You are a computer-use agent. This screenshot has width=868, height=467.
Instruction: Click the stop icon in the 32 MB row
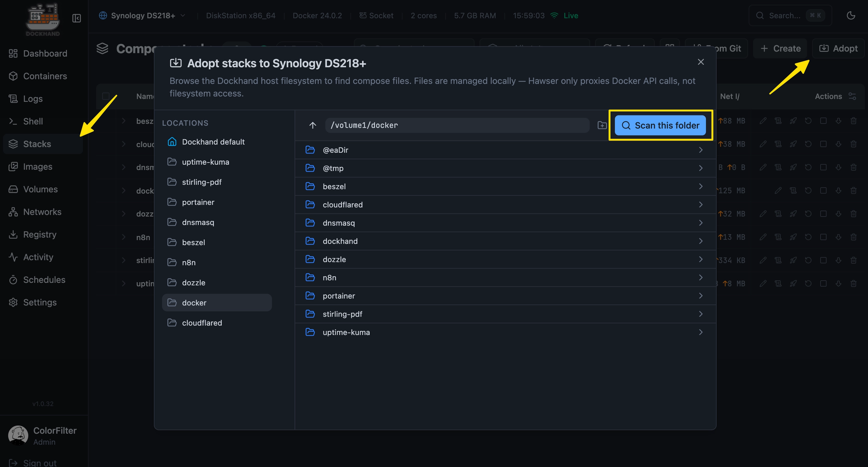823,214
